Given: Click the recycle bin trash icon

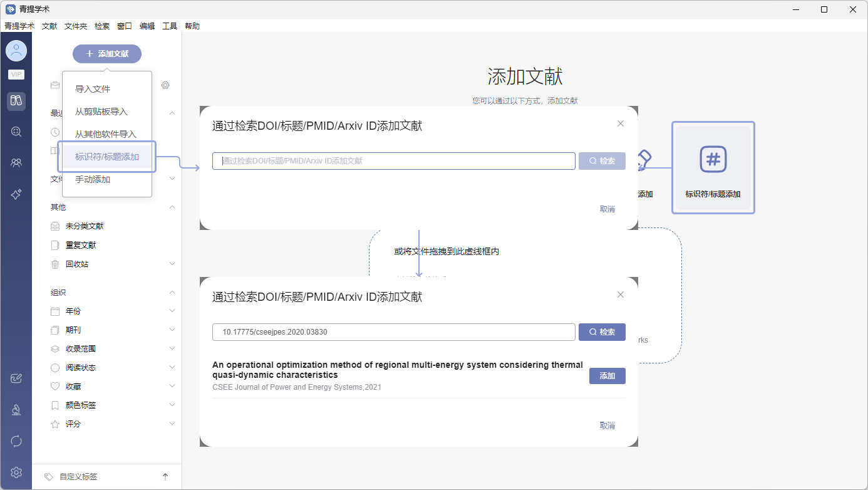Looking at the screenshot, I should 55,264.
